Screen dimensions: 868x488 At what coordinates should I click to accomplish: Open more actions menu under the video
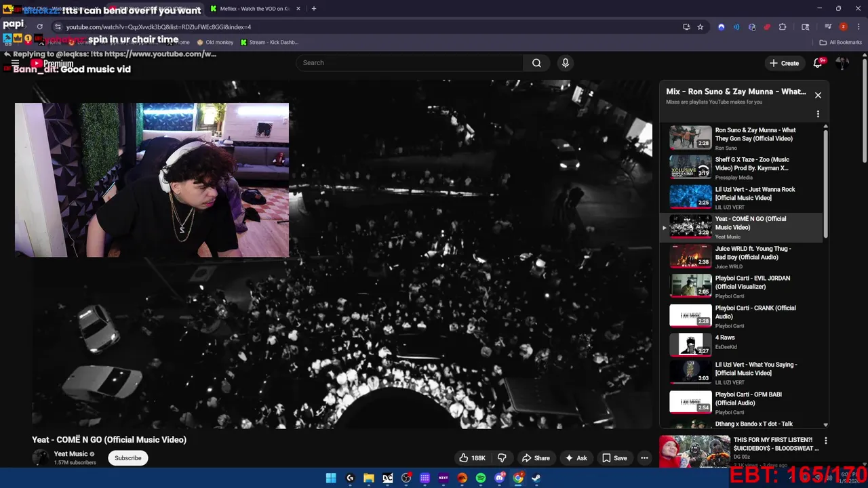pos(644,458)
